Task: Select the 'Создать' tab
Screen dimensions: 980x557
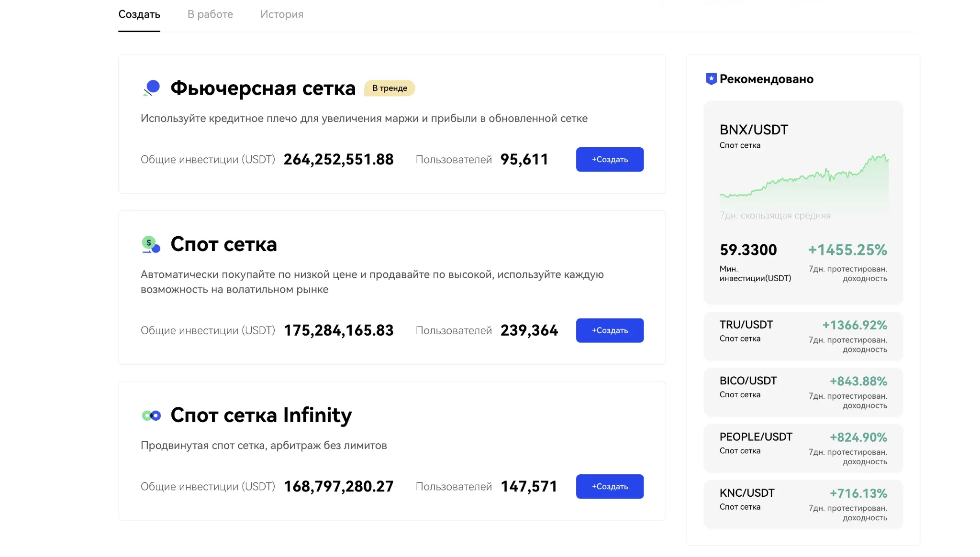Action: click(139, 14)
